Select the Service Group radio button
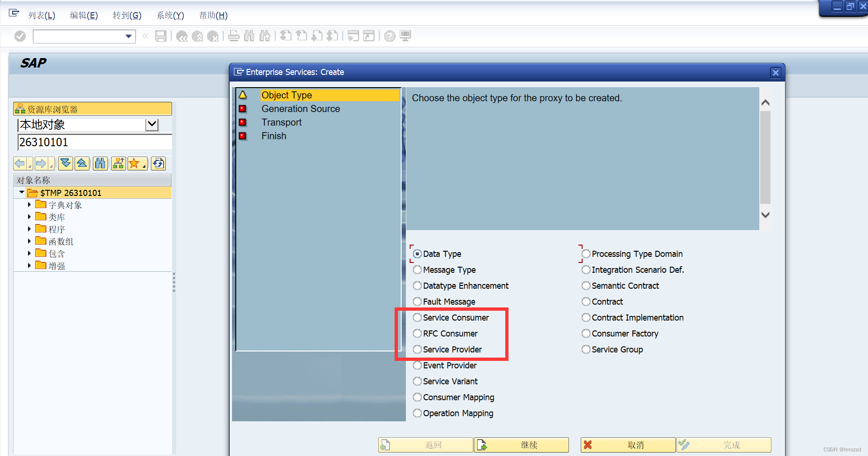This screenshot has height=456, width=868. [x=586, y=350]
